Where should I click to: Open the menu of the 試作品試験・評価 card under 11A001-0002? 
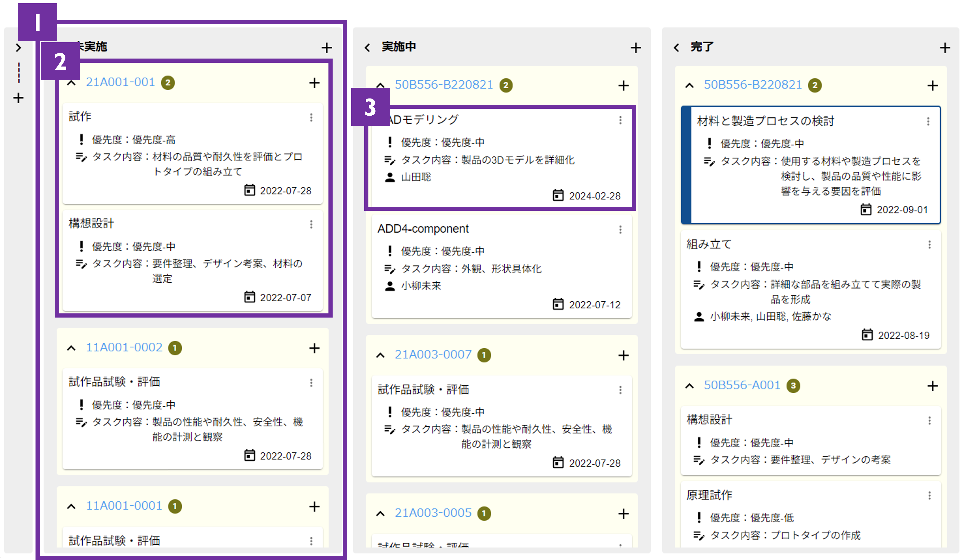(311, 383)
